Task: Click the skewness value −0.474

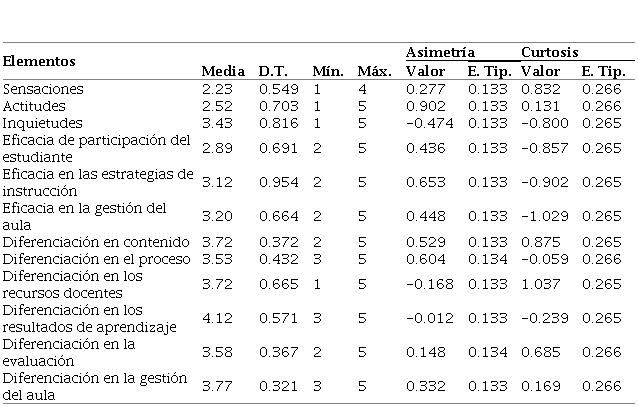Action: (431, 123)
